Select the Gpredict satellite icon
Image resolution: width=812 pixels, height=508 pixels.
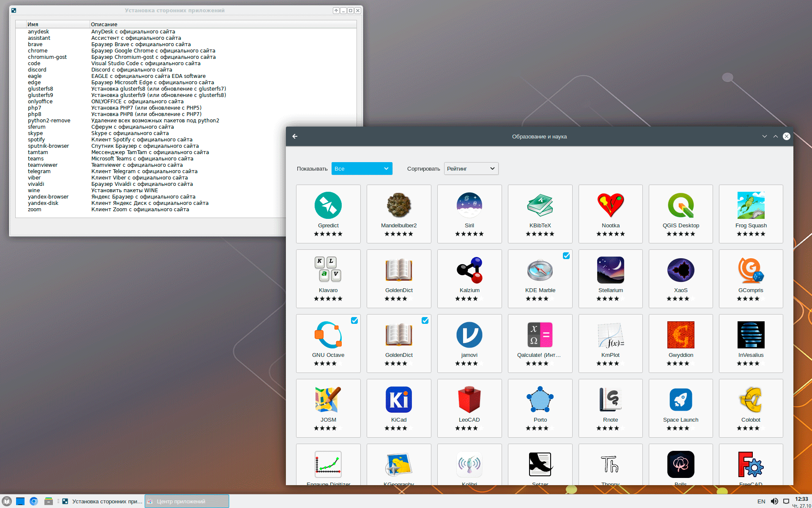328,205
